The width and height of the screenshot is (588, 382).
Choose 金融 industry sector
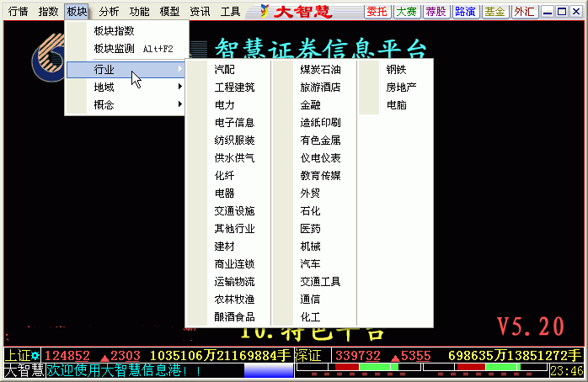point(314,105)
